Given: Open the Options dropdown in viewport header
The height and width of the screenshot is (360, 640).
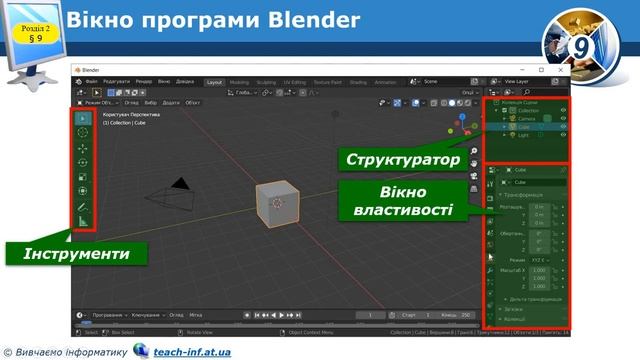Looking at the screenshot, I should (x=470, y=93).
